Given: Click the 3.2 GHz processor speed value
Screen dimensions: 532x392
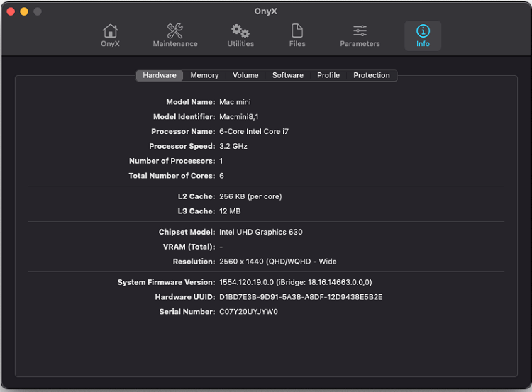Looking at the screenshot, I should pyautogui.click(x=233, y=147).
